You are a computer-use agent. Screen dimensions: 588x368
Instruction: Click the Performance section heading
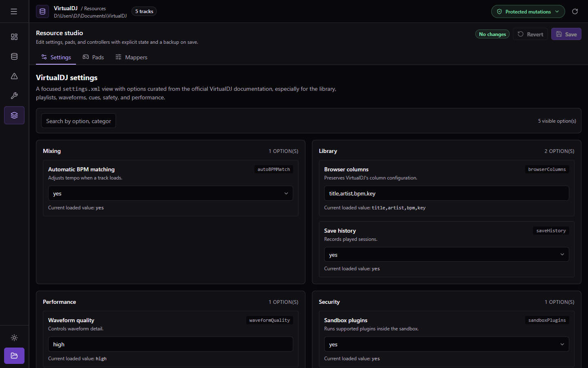coord(59,302)
